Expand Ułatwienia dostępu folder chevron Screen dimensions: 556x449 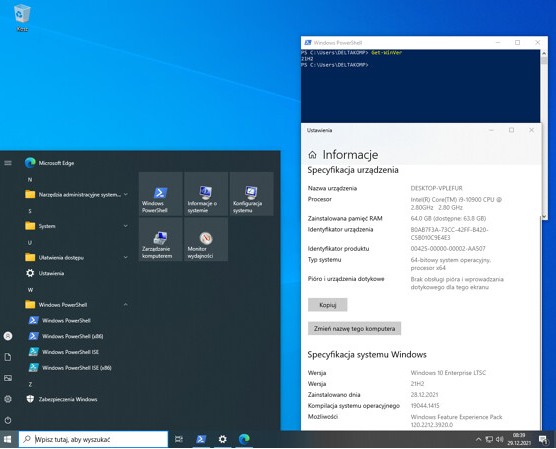[126, 257]
